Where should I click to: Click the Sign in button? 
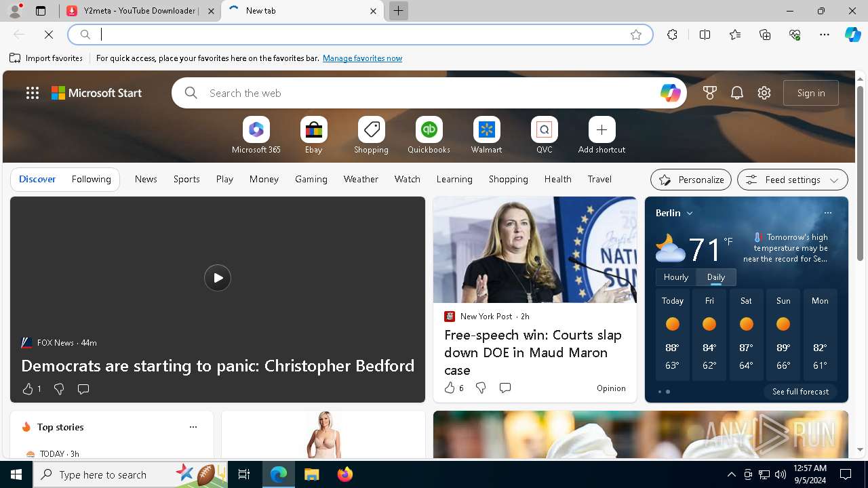(x=811, y=93)
